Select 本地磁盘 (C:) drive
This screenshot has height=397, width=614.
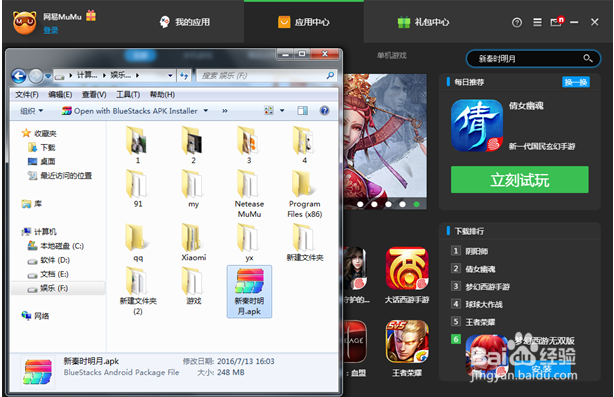pyautogui.click(x=56, y=246)
